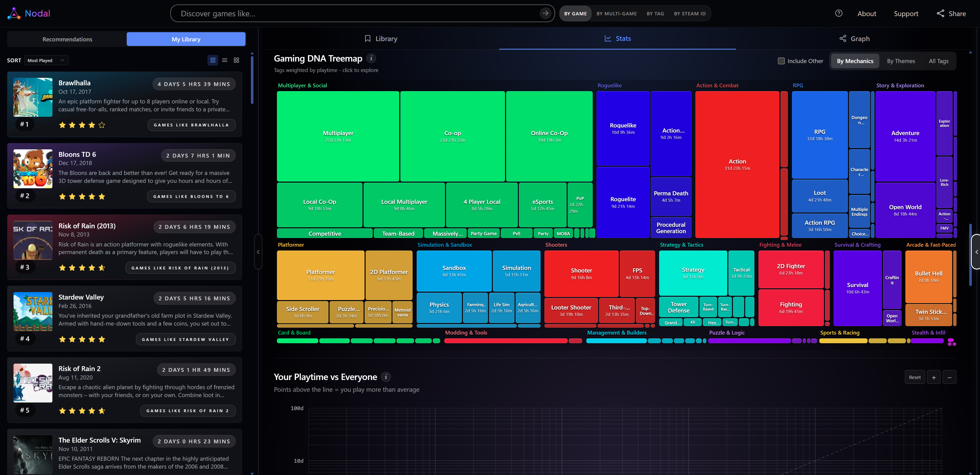Collapse the left library panel
The height and width of the screenshot is (475, 980).
point(258,252)
